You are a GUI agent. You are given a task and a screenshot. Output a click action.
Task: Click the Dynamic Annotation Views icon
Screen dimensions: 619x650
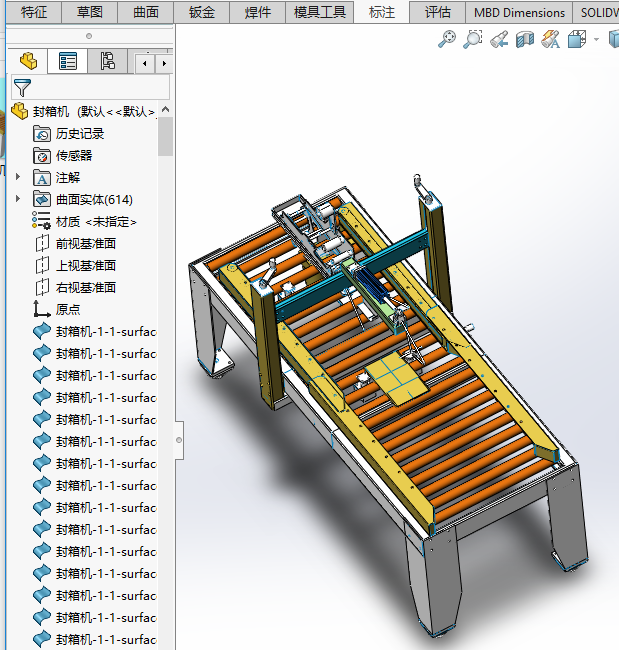551,39
